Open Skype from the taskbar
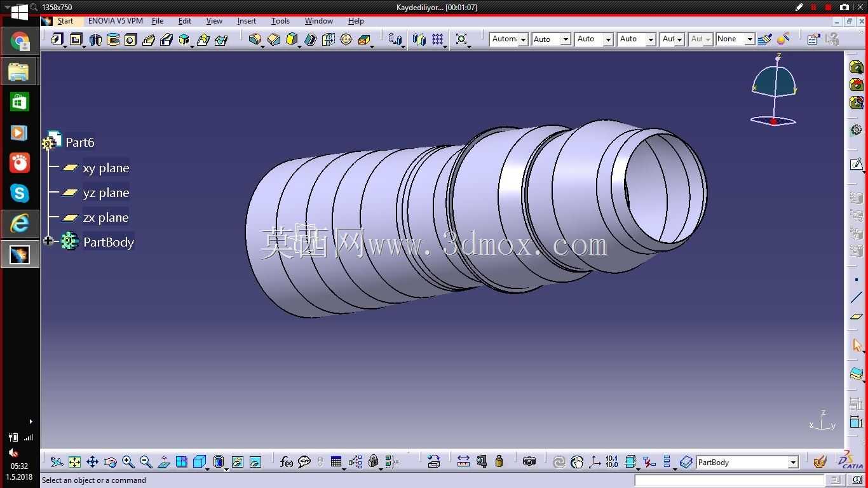 19,193
